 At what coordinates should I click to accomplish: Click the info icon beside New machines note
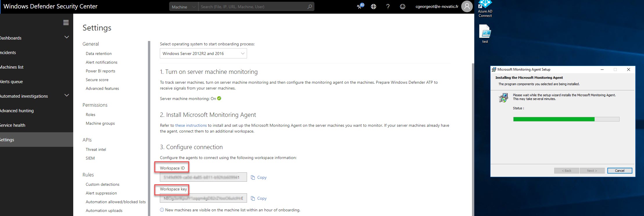(162, 210)
